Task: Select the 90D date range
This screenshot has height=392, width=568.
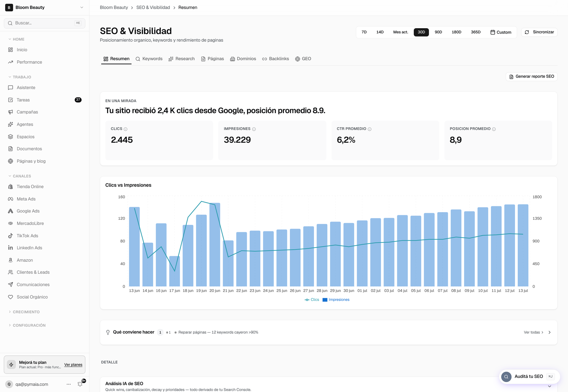Action: 438,32
